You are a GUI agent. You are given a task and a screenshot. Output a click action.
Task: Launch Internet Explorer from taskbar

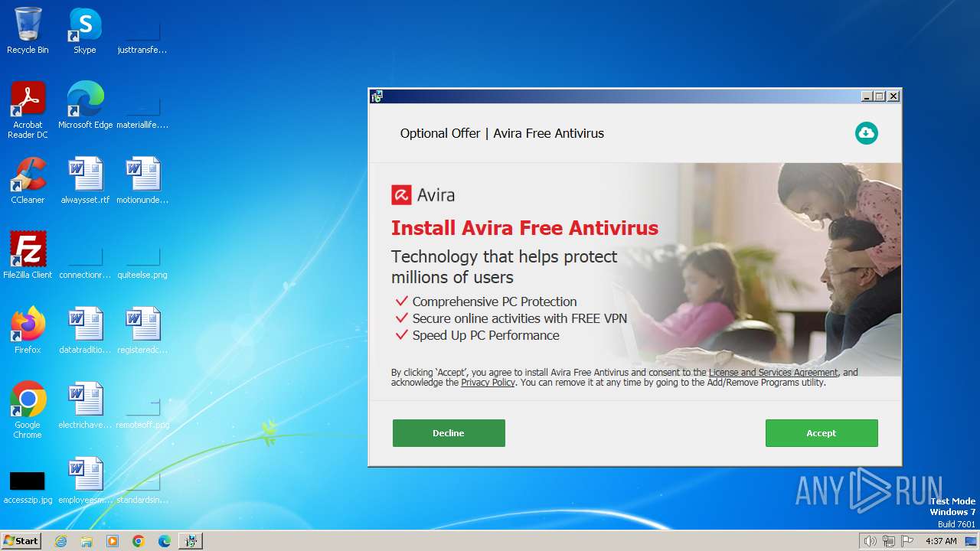pos(61,541)
